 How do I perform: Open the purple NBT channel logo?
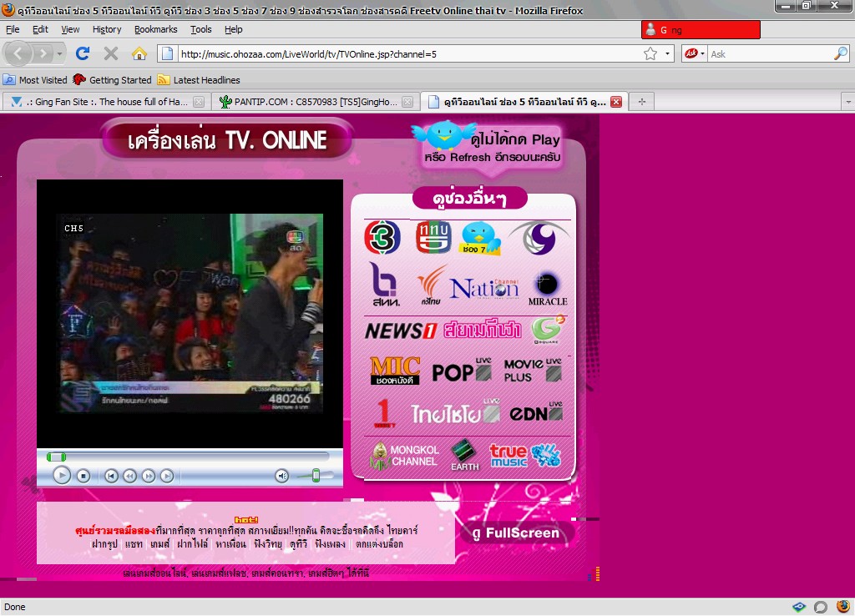[x=384, y=284]
